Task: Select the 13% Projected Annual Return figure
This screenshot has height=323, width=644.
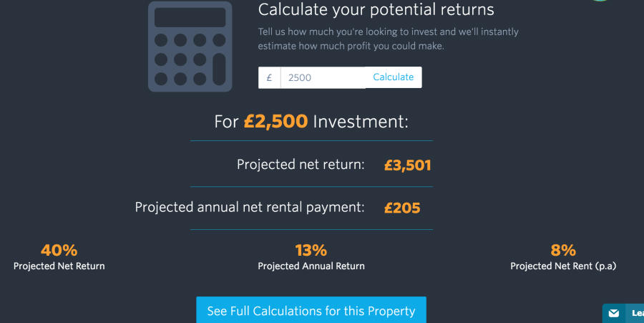Action: (311, 250)
